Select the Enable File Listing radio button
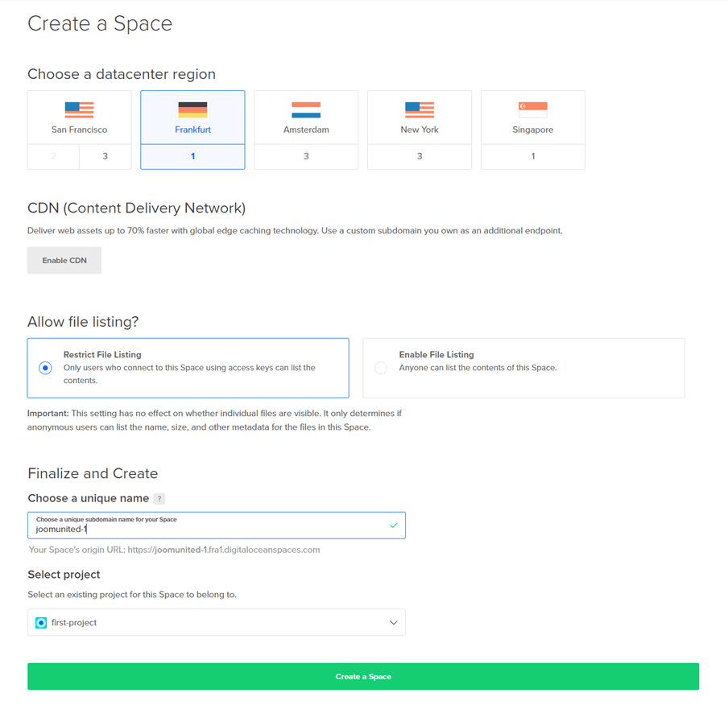The width and height of the screenshot is (728, 705). 381,368
